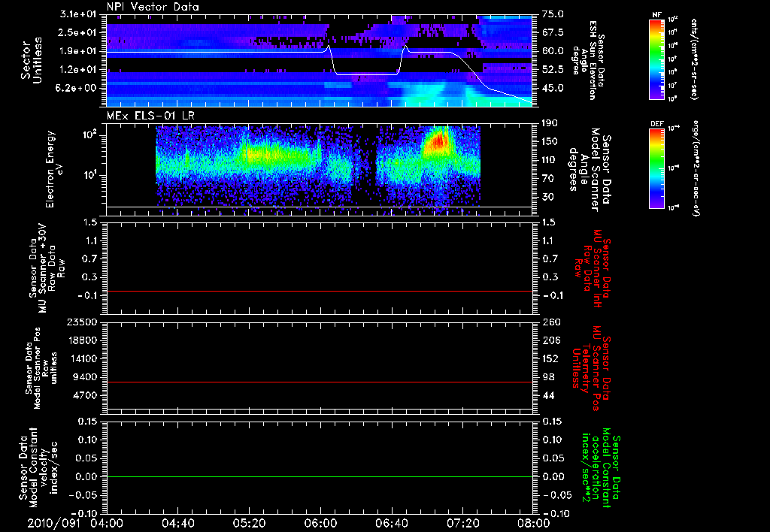Click the "ESH Sun Elevation Angle" label
Viewport: 770px width, 532px height.
588,60
